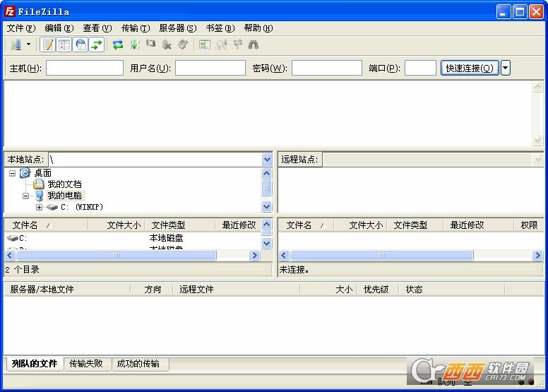Collapse the 桌面 tree node
Viewport: 548px width, 392px height.
click(x=12, y=173)
